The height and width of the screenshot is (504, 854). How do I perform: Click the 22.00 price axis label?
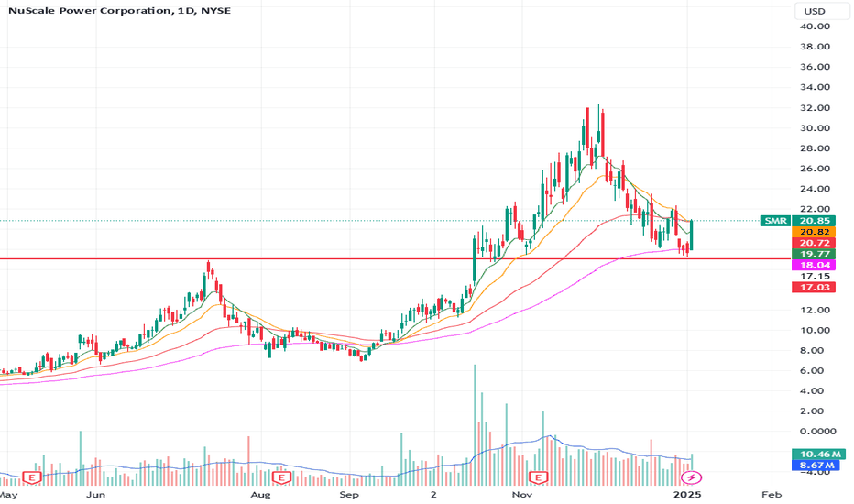tap(815, 209)
